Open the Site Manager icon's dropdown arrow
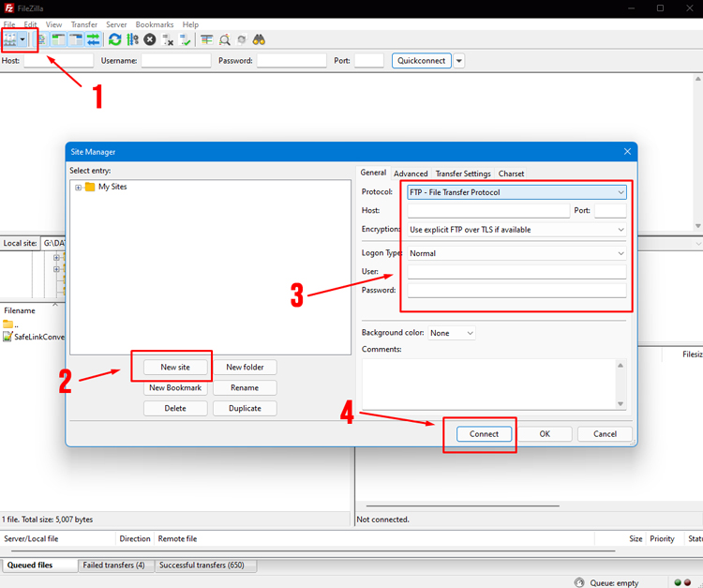 22,40
